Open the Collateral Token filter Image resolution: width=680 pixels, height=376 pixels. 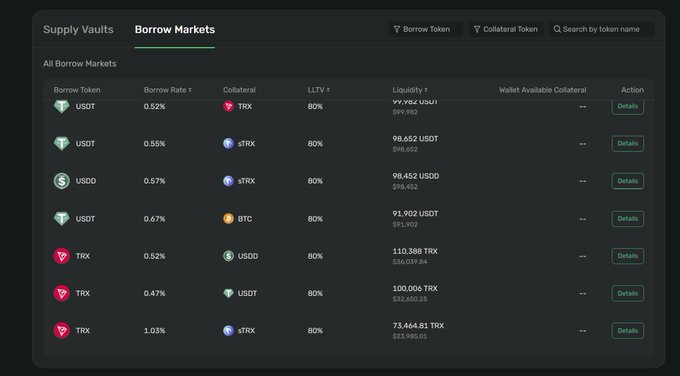click(x=506, y=29)
